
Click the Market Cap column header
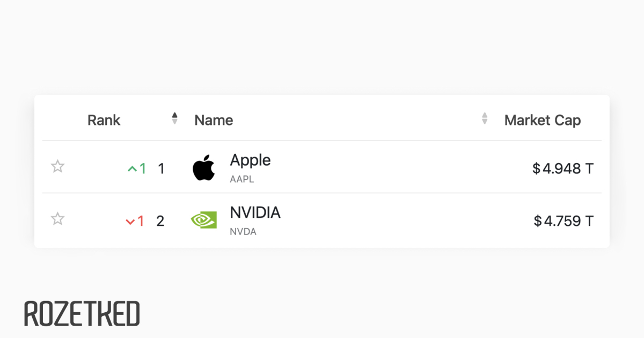(543, 120)
